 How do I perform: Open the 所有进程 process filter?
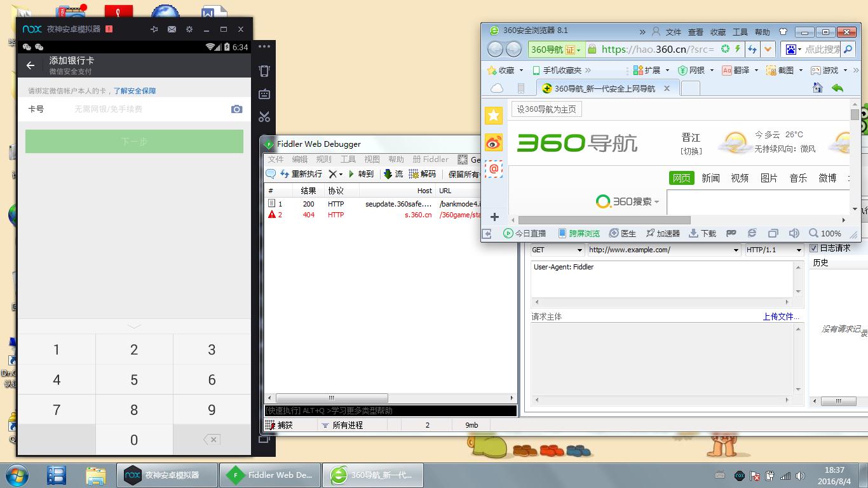[x=342, y=425]
